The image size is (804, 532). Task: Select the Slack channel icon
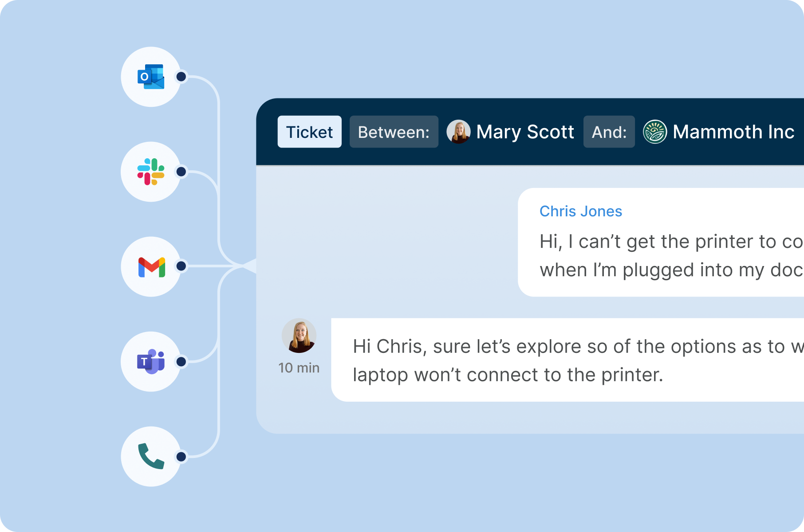[x=151, y=172]
